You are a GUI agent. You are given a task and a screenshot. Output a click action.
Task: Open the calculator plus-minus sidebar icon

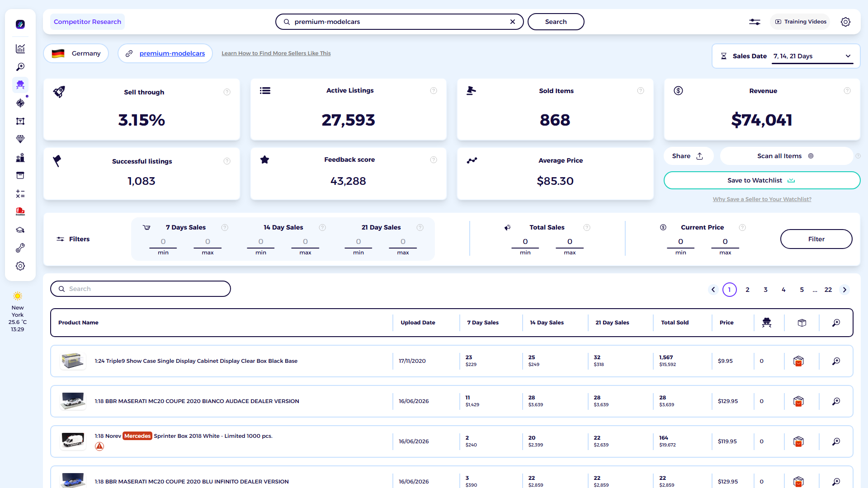[20, 194]
